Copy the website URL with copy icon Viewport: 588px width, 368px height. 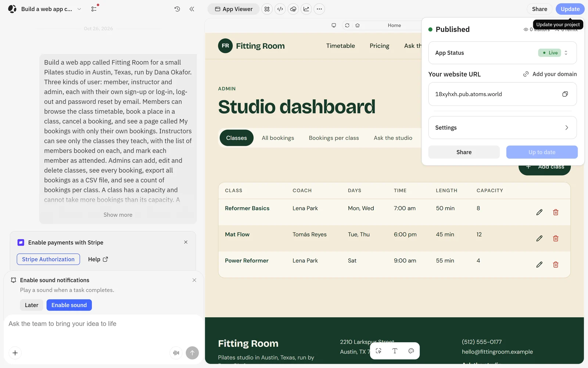[565, 94]
